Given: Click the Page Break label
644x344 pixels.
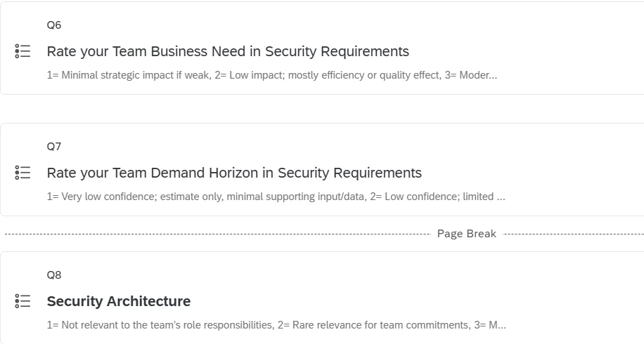Looking at the screenshot, I should tap(467, 234).
